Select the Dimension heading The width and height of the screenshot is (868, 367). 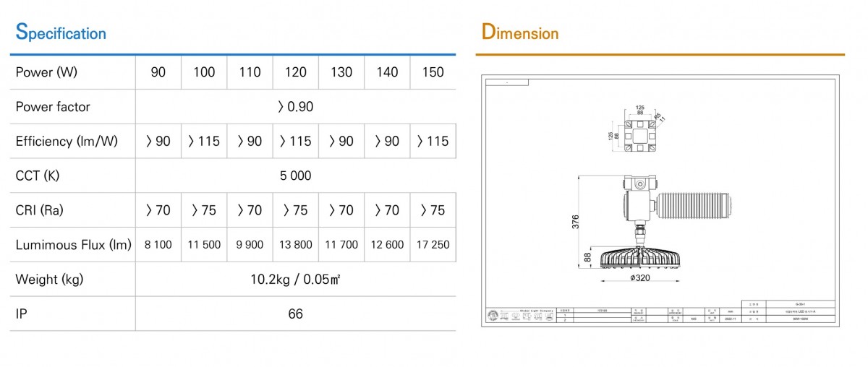click(520, 33)
